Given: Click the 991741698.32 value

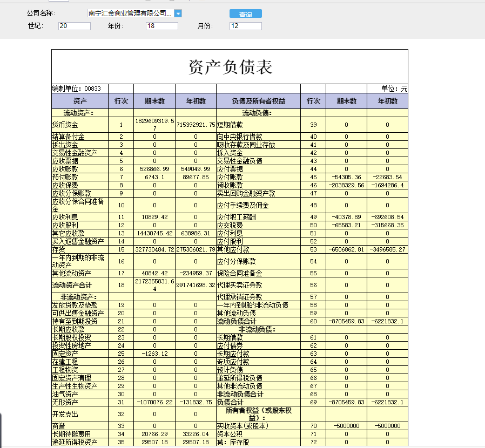Looking at the screenshot, I should pyautogui.click(x=196, y=285).
